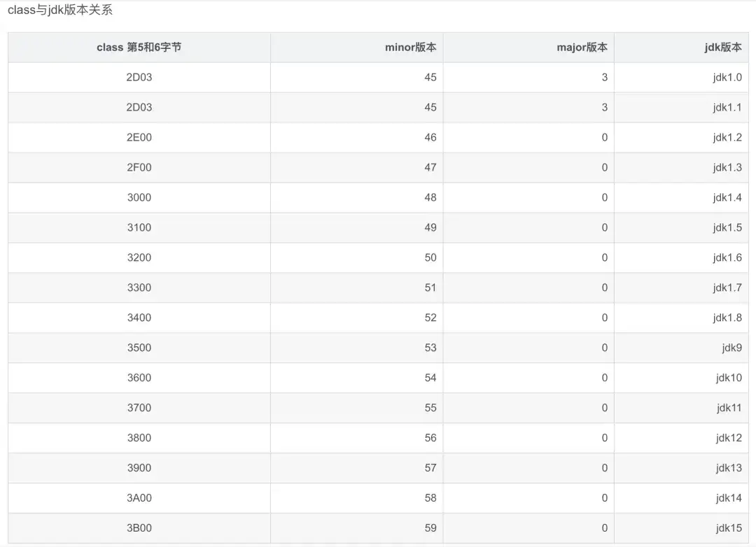Pick the minor value '58'
This screenshot has width=756, height=547.
[430, 498]
